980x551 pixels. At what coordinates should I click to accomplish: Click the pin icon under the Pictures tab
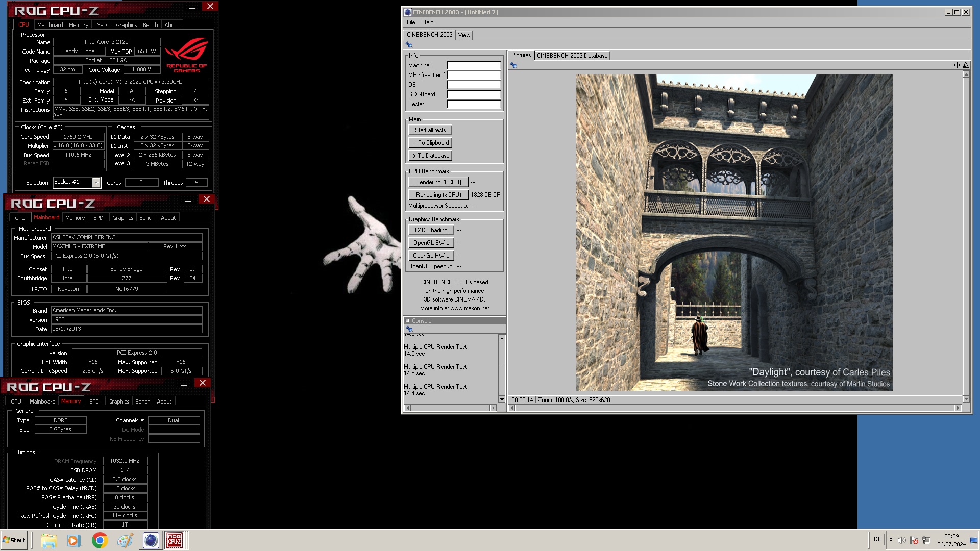pos(513,65)
